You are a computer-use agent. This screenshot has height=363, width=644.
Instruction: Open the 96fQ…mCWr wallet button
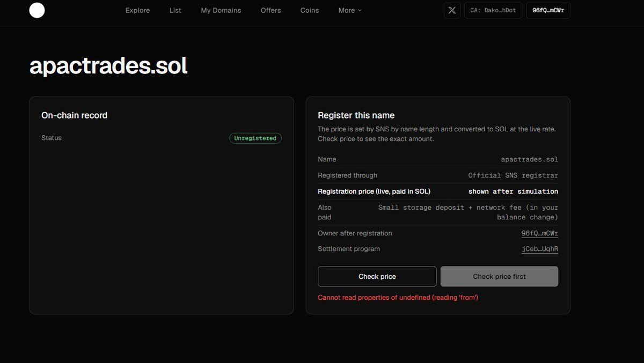pyautogui.click(x=548, y=10)
